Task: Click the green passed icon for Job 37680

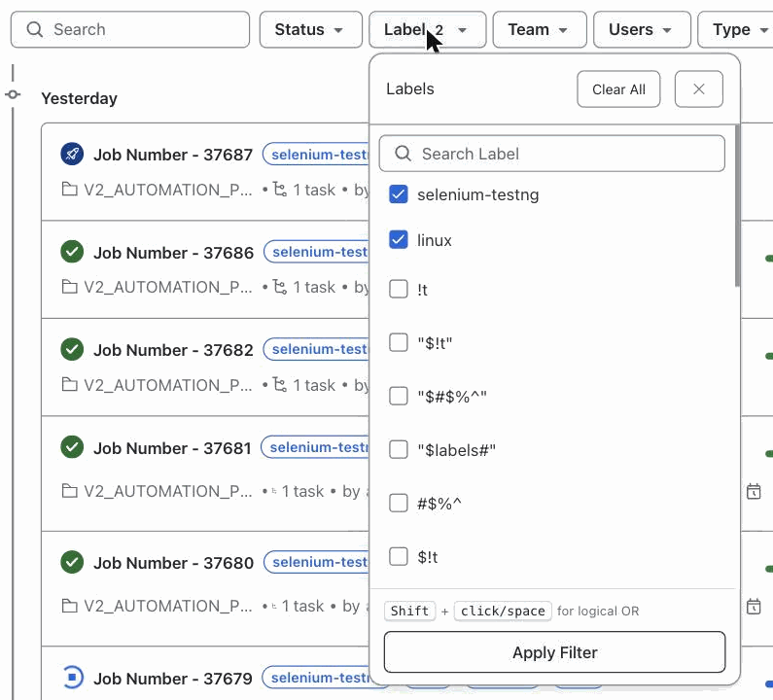Action: [72, 563]
